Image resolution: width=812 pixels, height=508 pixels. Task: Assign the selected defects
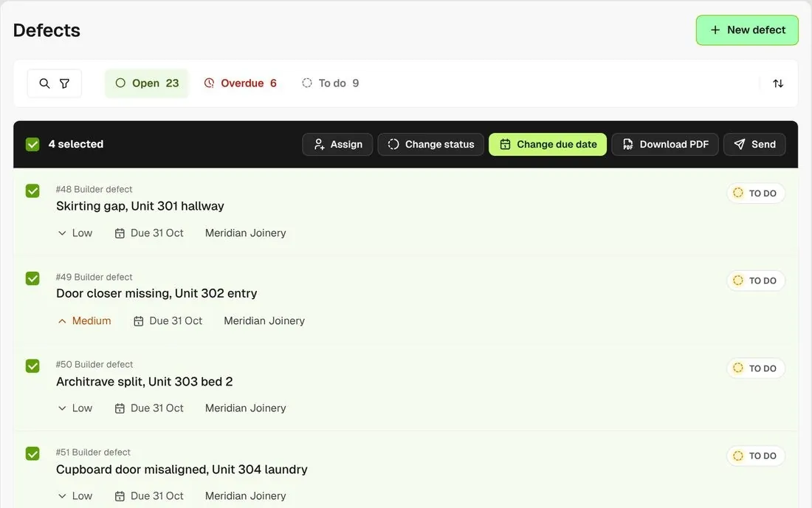click(x=337, y=145)
